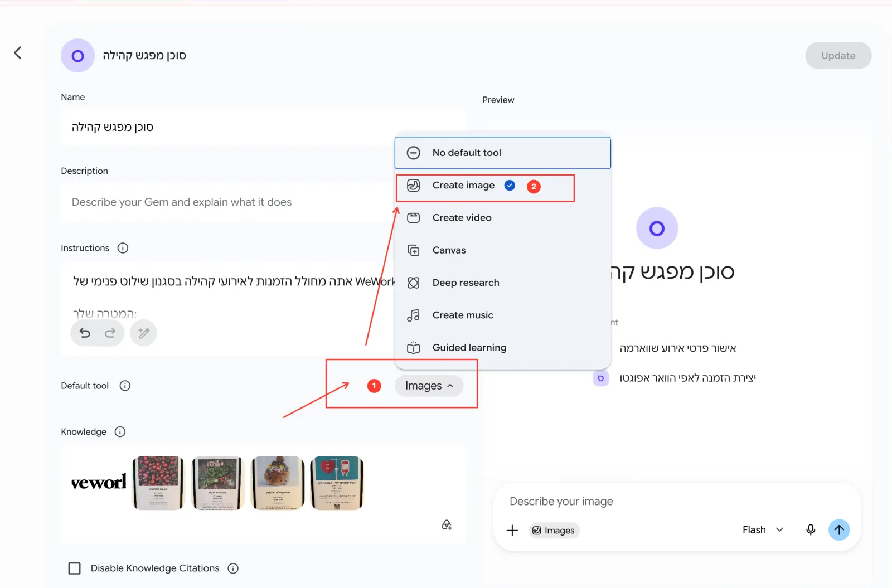Click the Create image icon
The image size is (892, 588).
(413, 186)
